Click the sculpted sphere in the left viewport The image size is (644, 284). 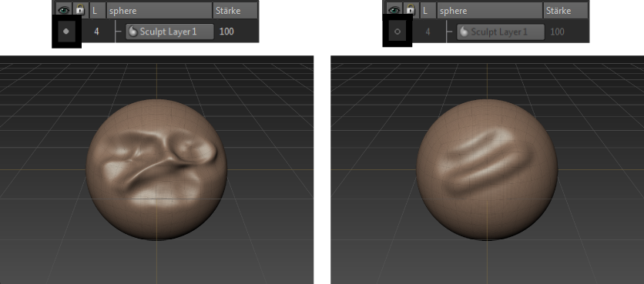156,169
